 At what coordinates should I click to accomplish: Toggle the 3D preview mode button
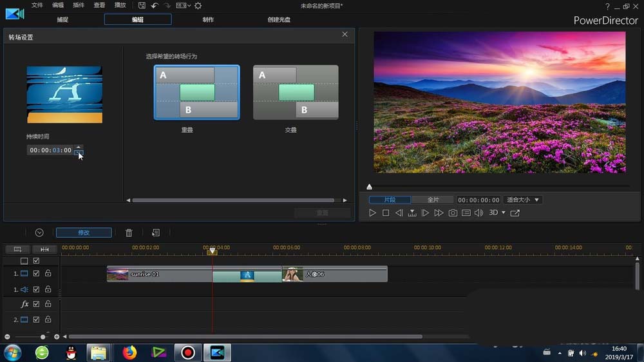coord(493,213)
